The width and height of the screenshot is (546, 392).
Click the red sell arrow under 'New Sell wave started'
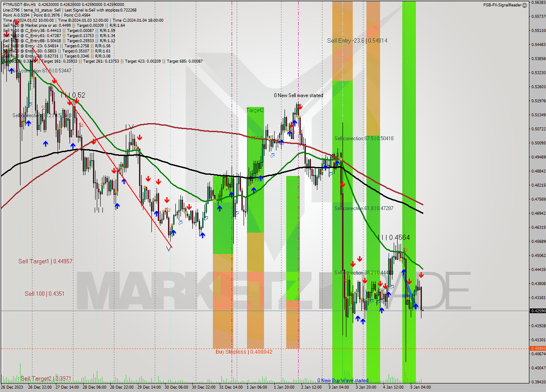300,107
